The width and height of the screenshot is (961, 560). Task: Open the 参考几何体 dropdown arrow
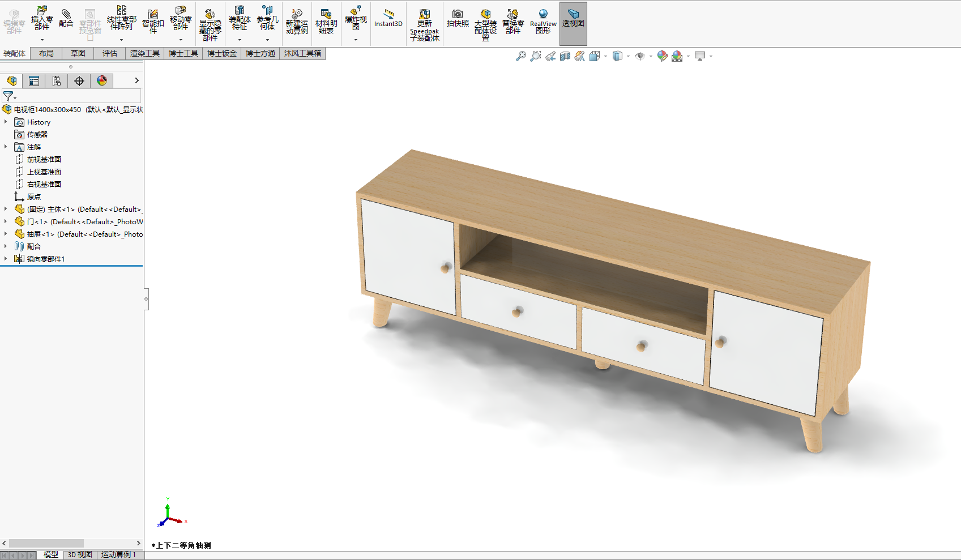(x=267, y=40)
